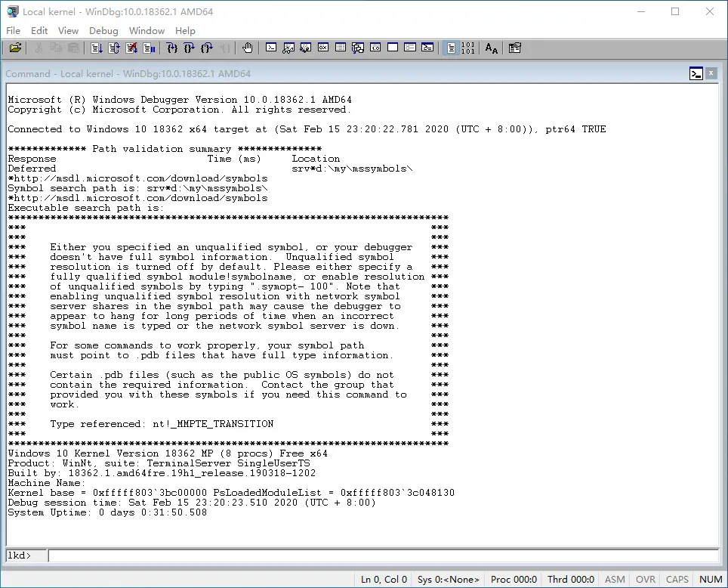The width and height of the screenshot is (728, 588).
Task: Open the Debug menu
Action: click(x=103, y=31)
